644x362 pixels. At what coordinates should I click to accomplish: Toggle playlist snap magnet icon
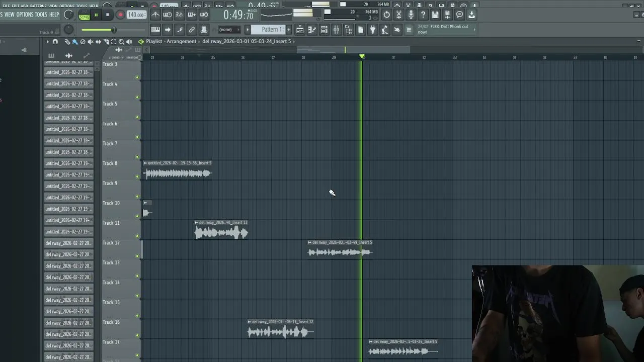tap(55, 42)
